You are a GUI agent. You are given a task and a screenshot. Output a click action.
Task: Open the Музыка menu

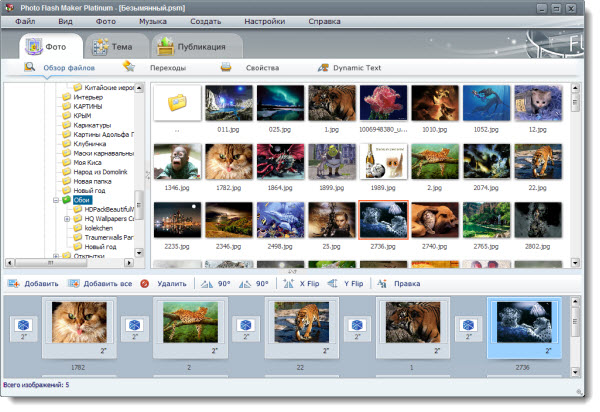153,20
